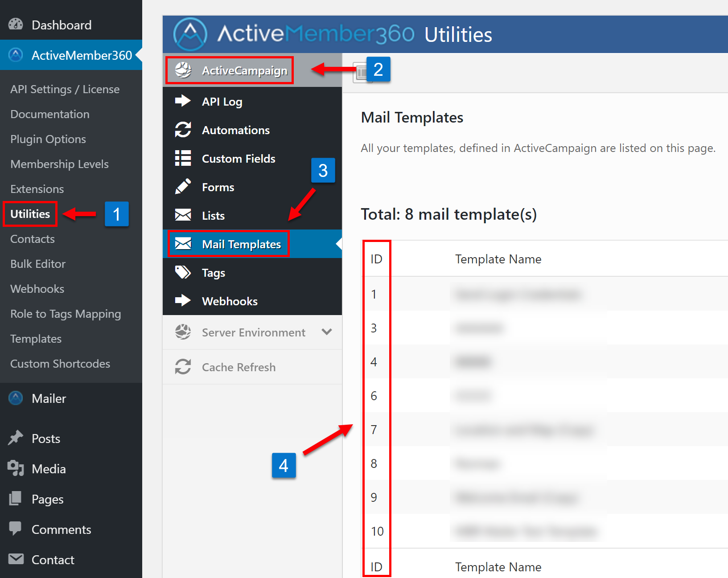Click the Tags label icon
The width and height of the screenshot is (728, 578).
click(183, 272)
